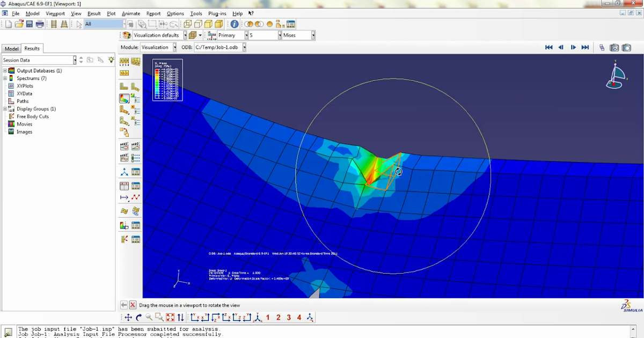
Task: Open the Viewport menu
Action: tap(55, 13)
